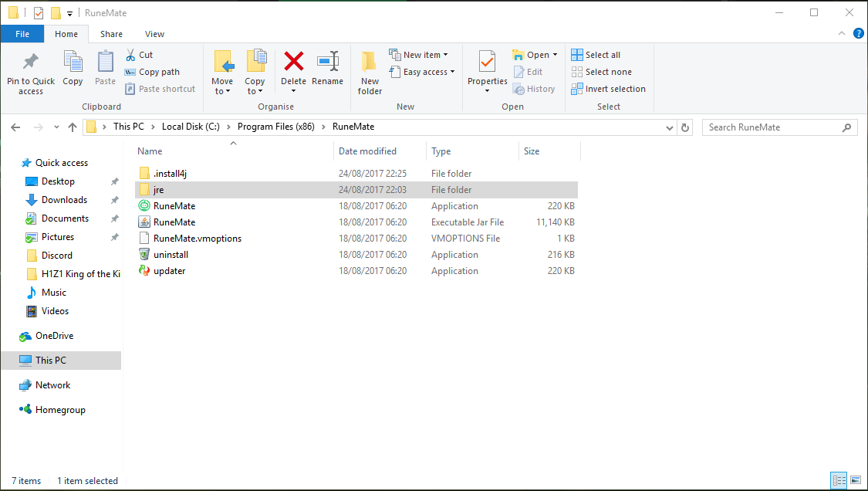Click Program Files (x86) breadcrumb

click(275, 127)
